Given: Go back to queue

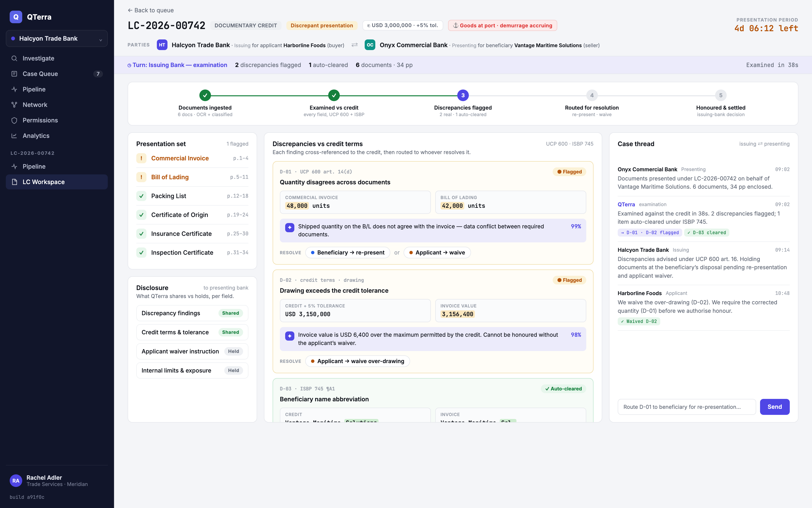Looking at the screenshot, I should 151,10.
